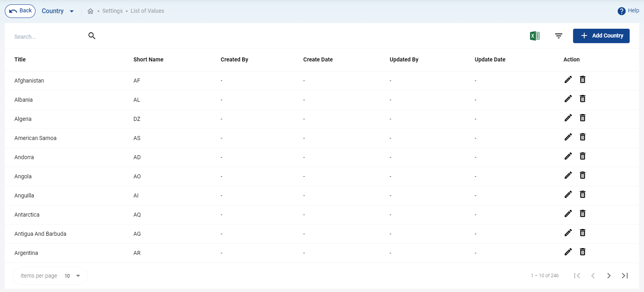The width and height of the screenshot is (644, 292).
Task: Remove American Samoa using trash icon
Action: pyautogui.click(x=583, y=137)
